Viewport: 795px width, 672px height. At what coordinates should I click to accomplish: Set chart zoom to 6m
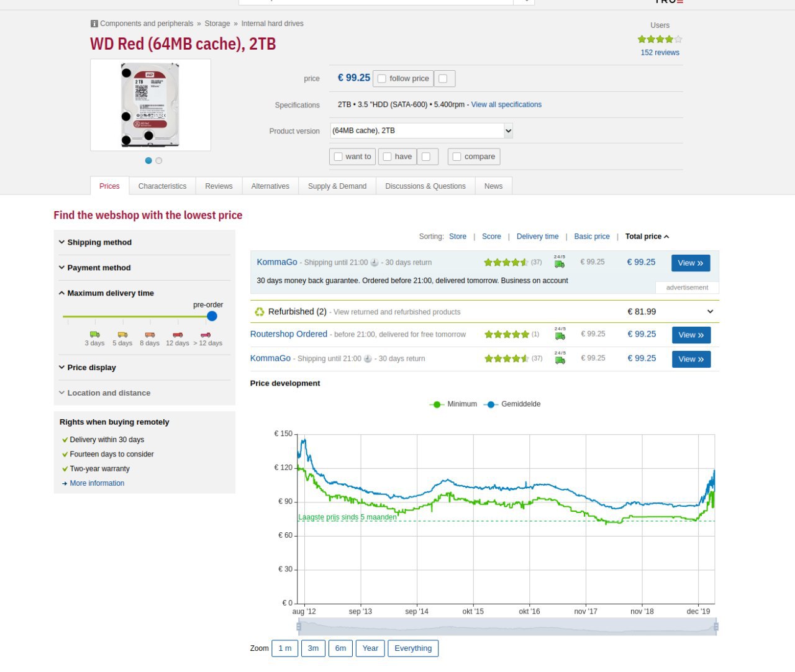[340, 648]
